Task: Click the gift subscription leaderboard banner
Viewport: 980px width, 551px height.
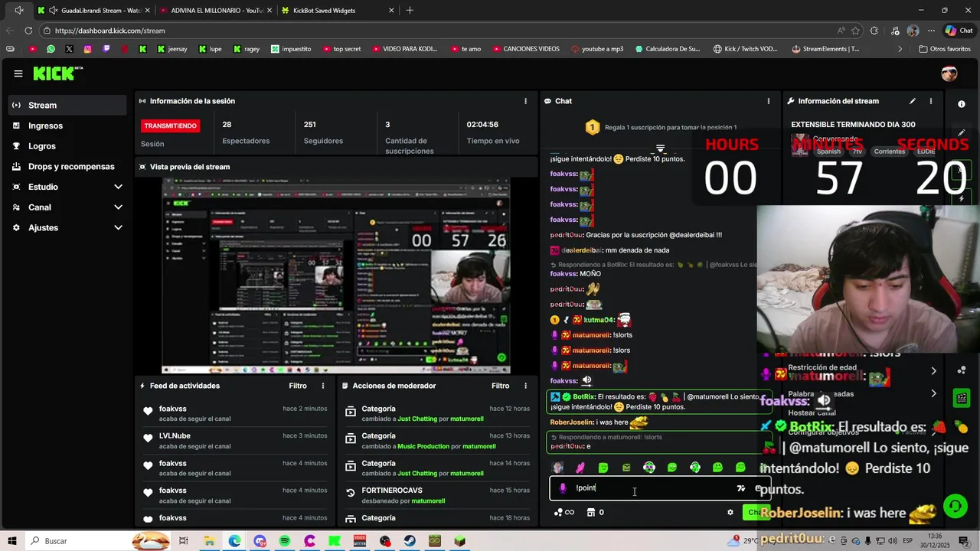Action: tap(661, 127)
